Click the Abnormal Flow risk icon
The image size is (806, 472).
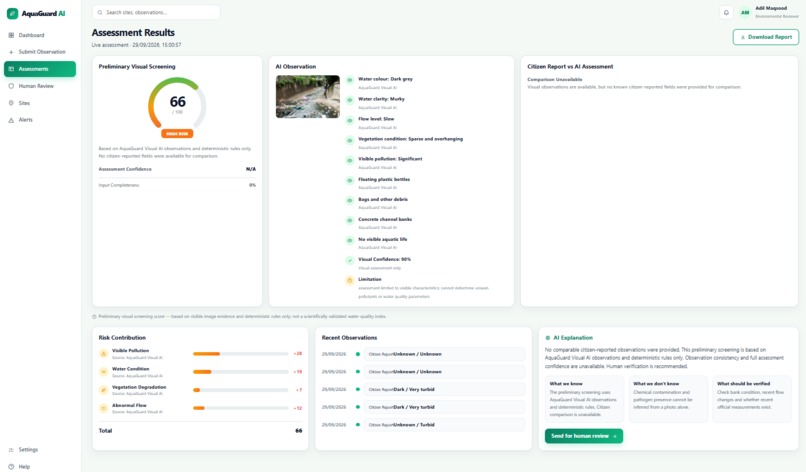(x=103, y=408)
